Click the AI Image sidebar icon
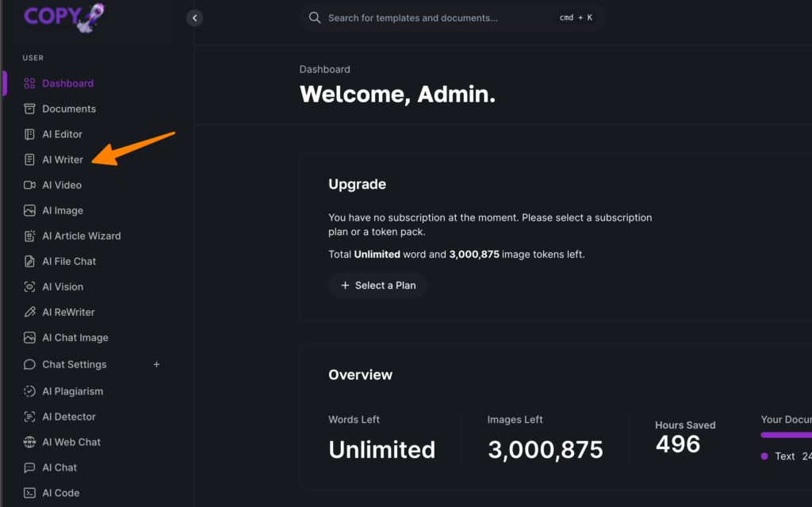This screenshot has width=812, height=507. (29, 210)
